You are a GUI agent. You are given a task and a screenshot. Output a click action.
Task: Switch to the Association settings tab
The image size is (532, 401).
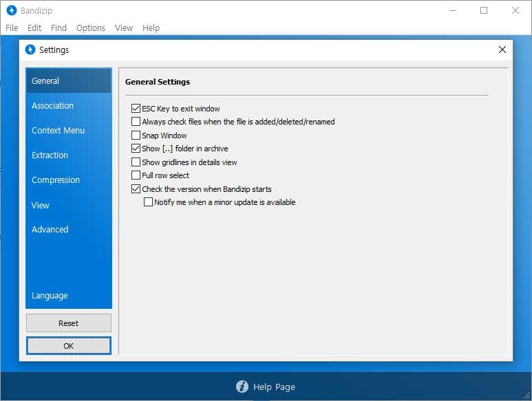[x=52, y=106]
